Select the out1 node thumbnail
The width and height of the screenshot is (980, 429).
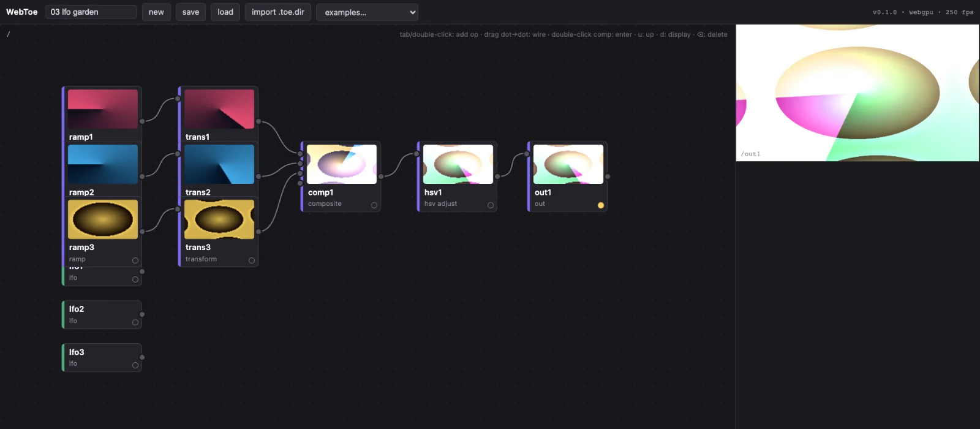click(x=568, y=164)
